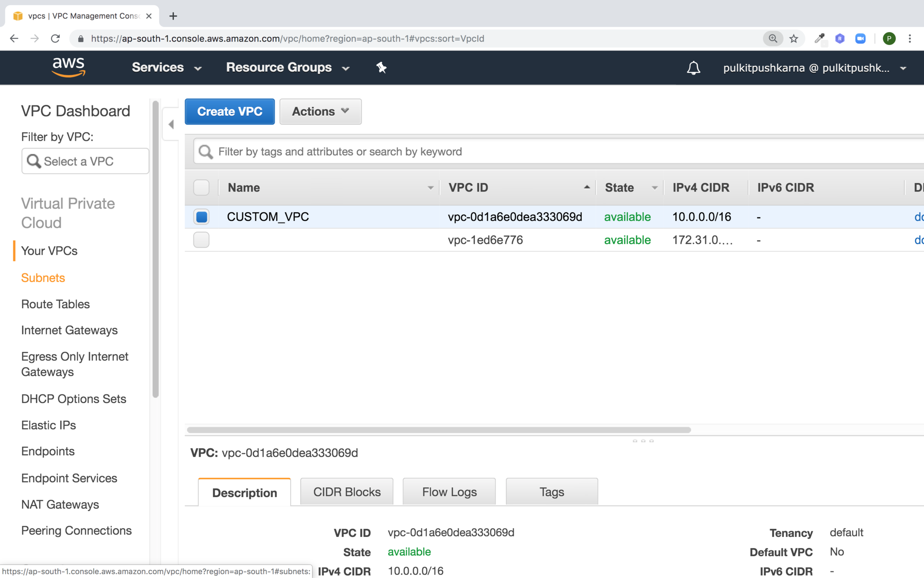Toggle the select-all checkbox in header
This screenshot has width=924, height=578.
coord(201,188)
